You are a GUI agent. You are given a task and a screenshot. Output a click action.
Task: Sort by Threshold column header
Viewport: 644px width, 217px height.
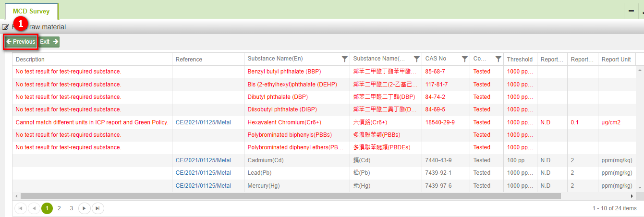(x=520, y=59)
